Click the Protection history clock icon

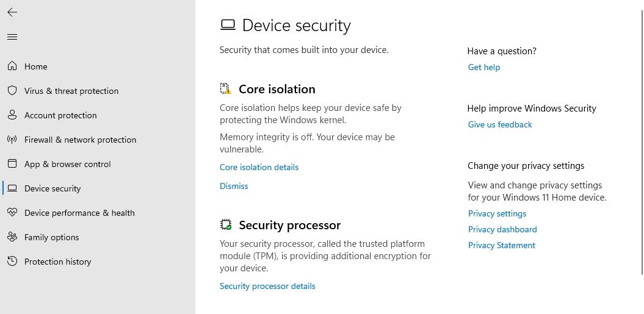tap(12, 261)
